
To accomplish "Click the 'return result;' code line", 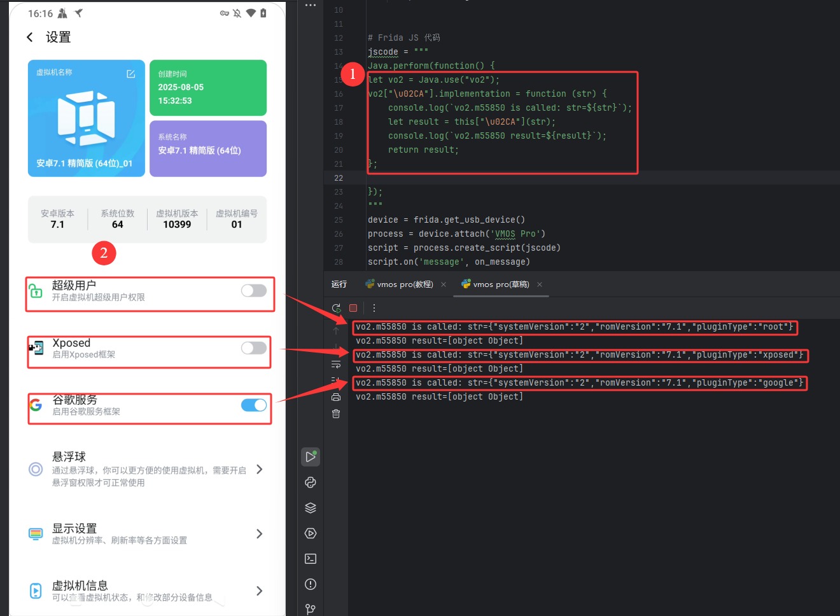I will pos(423,150).
